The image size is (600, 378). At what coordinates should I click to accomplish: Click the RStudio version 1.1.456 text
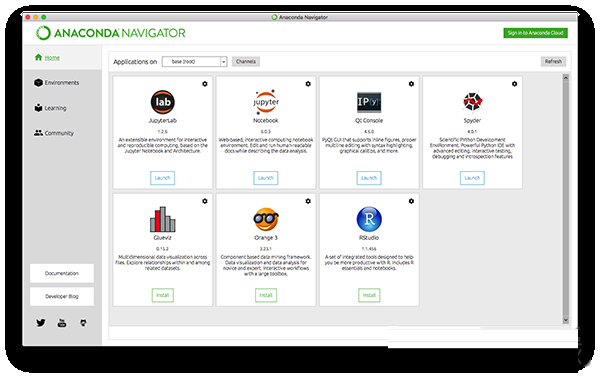(369, 248)
